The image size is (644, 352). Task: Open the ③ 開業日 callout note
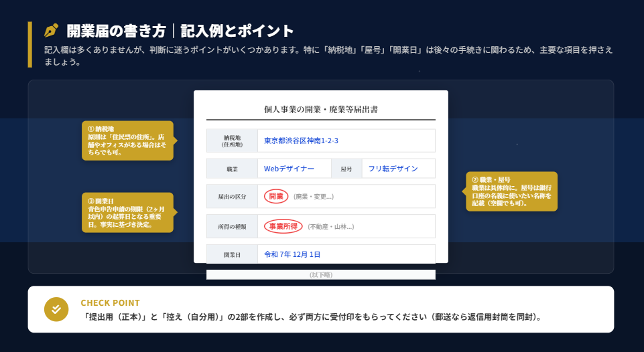pyautogui.click(x=127, y=213)
